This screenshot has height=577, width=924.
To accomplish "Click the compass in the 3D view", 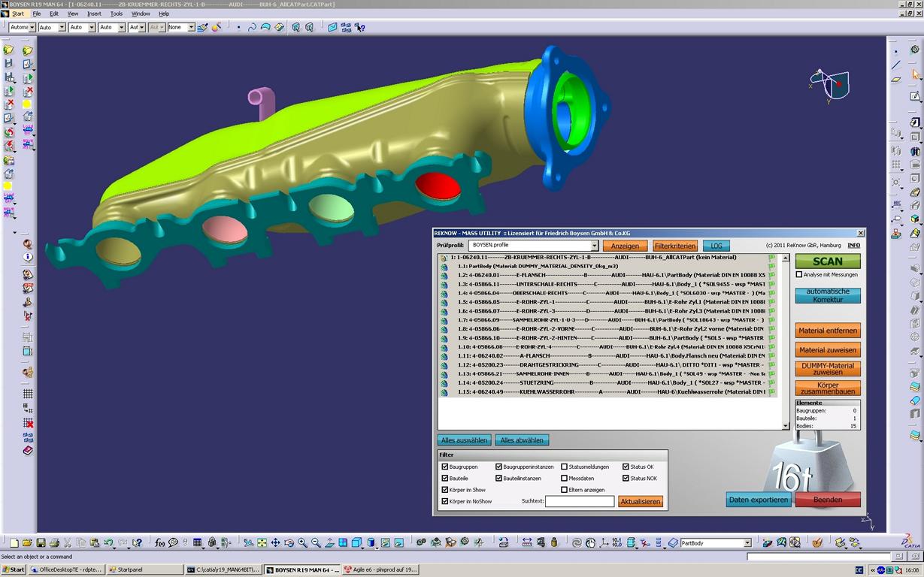I will pos(829,84).
